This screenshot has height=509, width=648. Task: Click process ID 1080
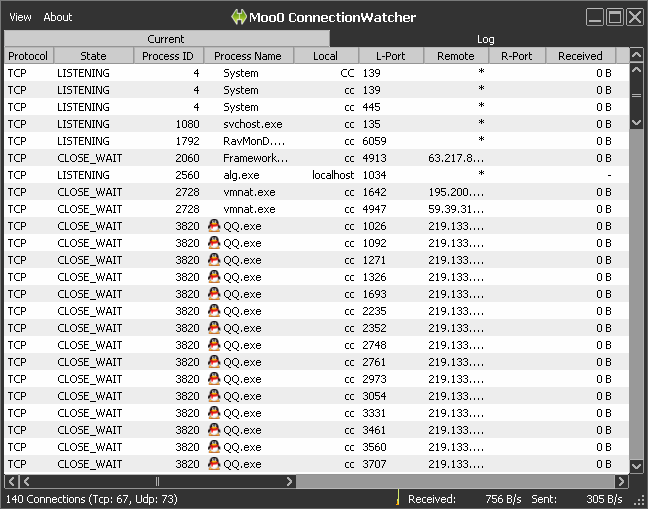click(x=187, y=124)
